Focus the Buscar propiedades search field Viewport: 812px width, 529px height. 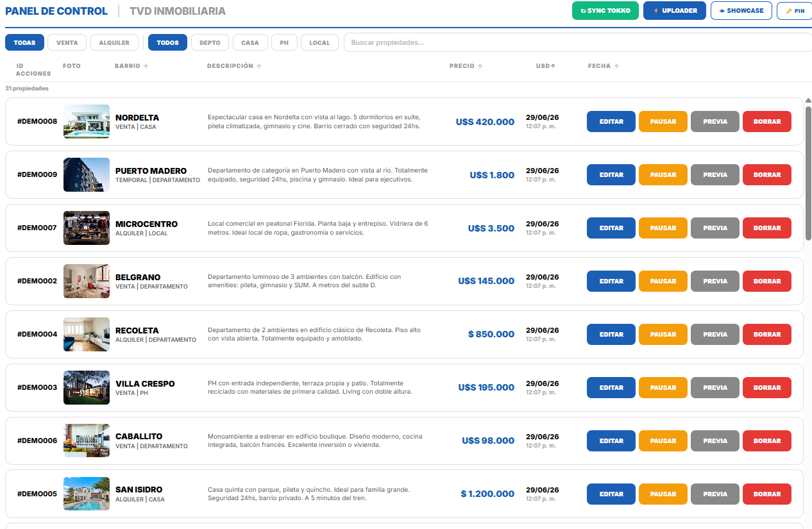[x=578, y=42]
